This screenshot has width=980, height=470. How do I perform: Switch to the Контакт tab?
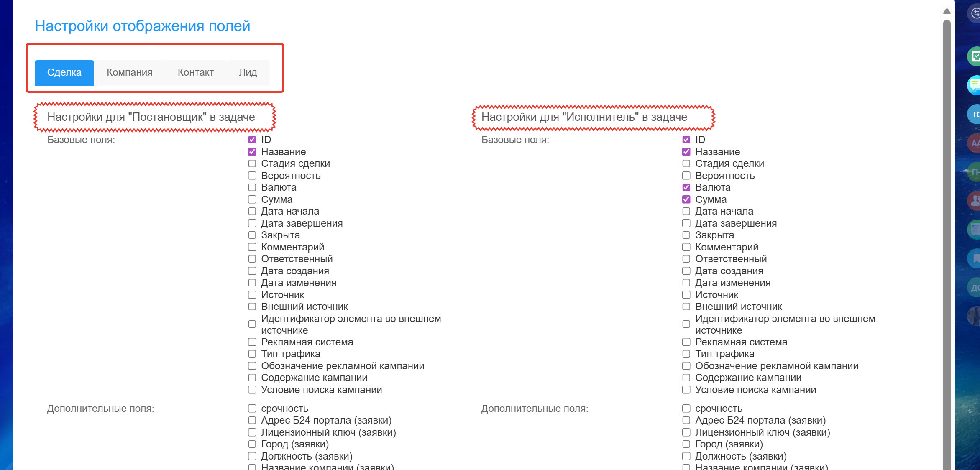pos(195,73)
